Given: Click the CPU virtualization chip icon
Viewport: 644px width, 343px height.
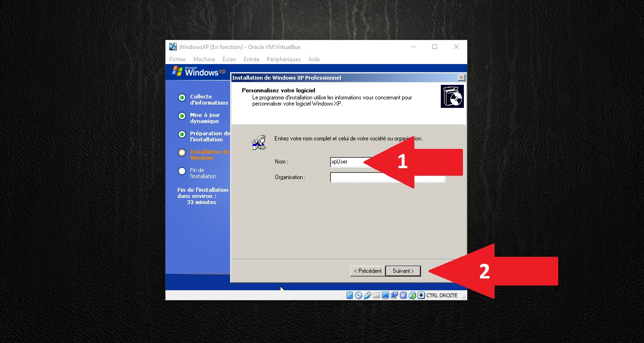Looking at the screenshot, I should click(403, 295).
